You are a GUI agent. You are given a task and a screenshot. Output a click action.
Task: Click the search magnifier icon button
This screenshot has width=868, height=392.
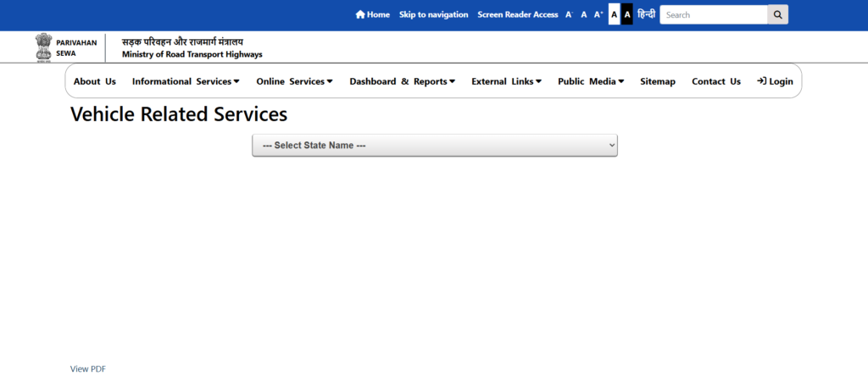tap(777, 14)
